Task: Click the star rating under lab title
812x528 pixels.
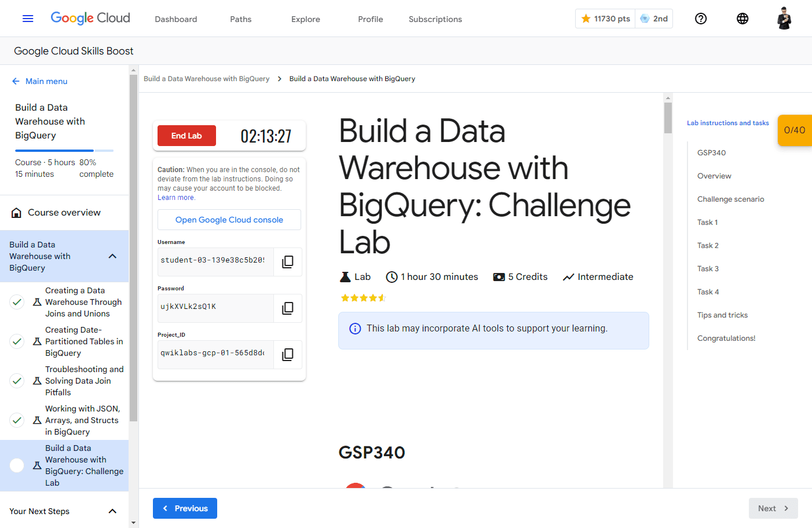Action: 363,298
